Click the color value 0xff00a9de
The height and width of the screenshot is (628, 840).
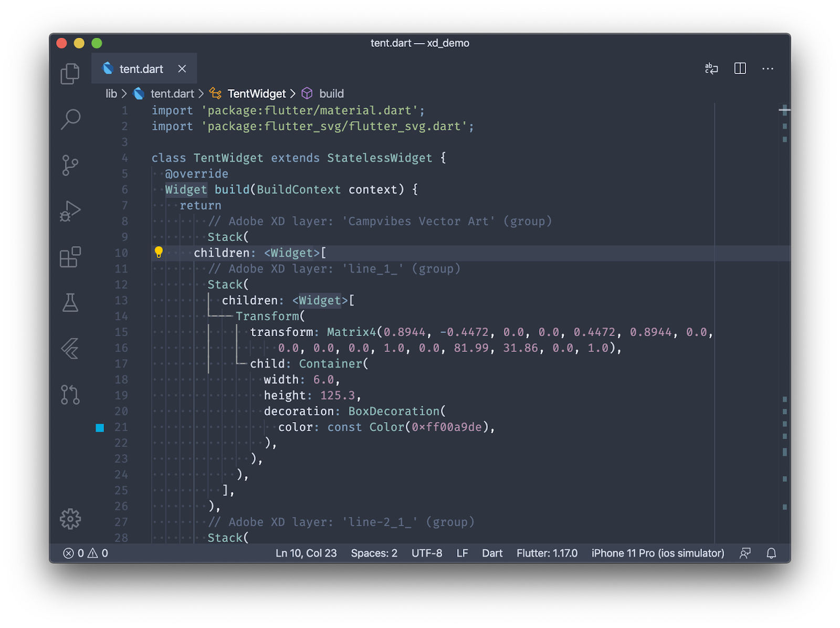[446, 427]
